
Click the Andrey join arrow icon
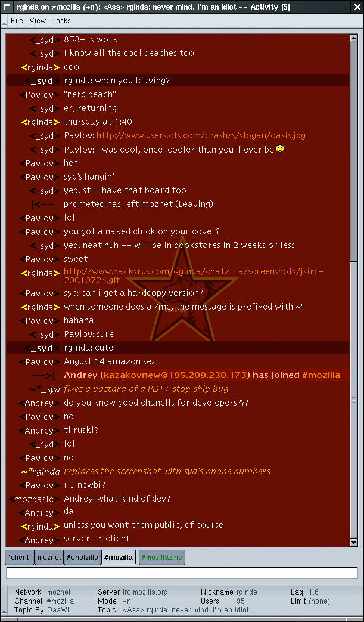tap(43, 375)
